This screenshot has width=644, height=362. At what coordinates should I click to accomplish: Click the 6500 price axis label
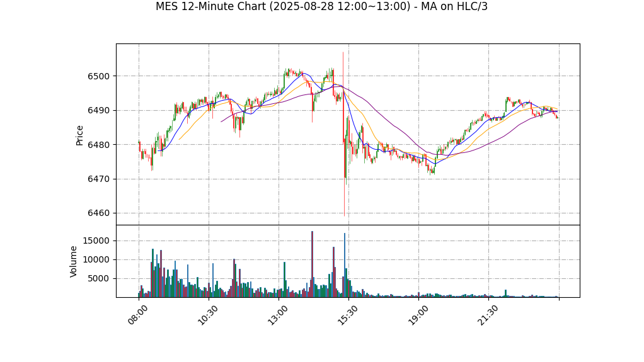98,76
